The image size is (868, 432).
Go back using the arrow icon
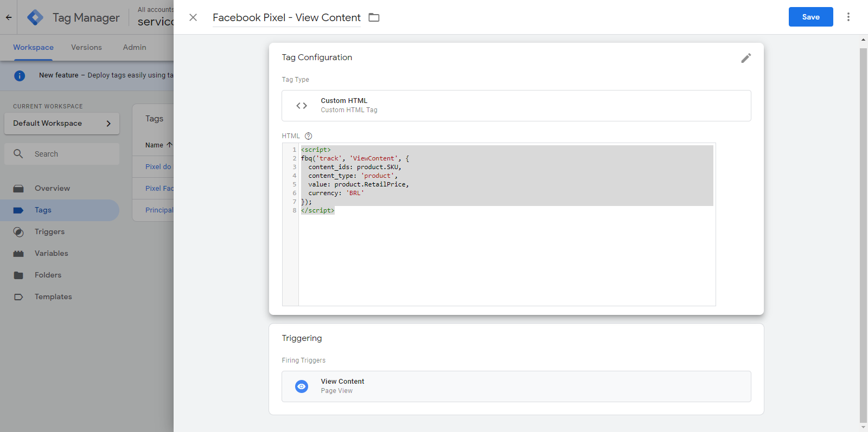coord(9,17)
